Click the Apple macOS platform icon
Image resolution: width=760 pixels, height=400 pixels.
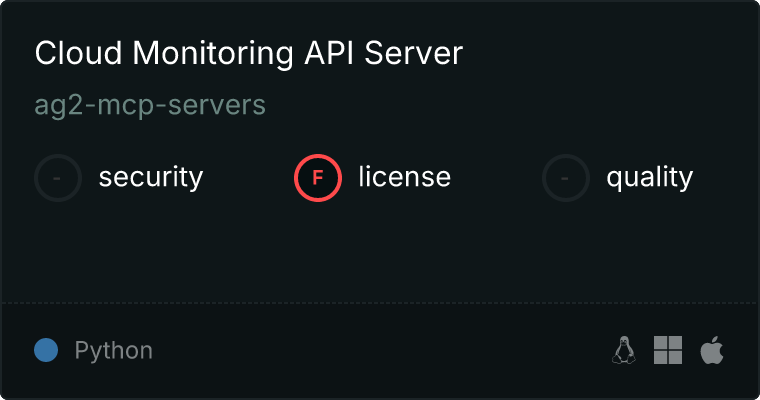711,350
